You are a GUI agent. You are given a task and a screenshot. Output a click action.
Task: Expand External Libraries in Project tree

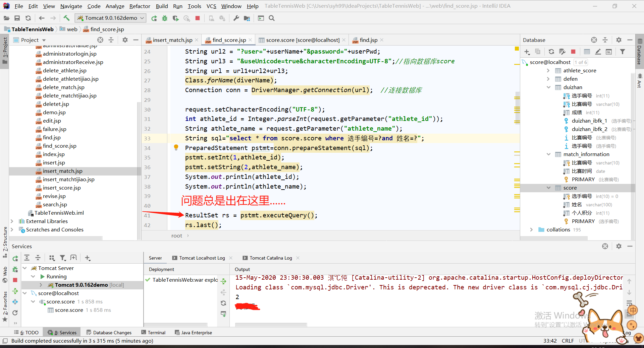(12, 221)
